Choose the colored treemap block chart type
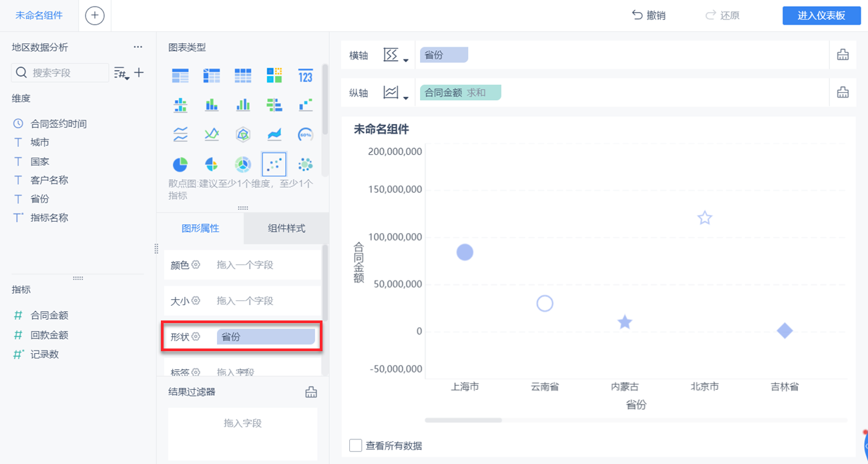 pyautogui.click(x=274, y=75)
